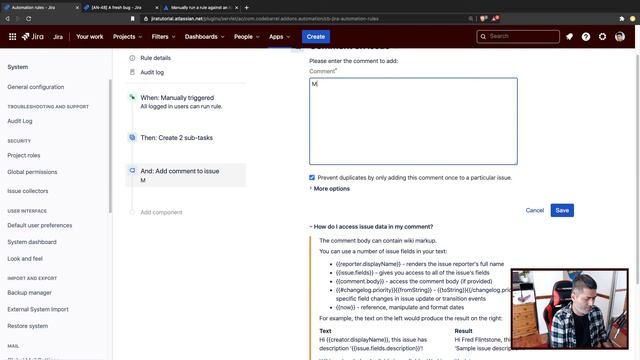Click the Manually triggered trigger icon

[132, 97]
